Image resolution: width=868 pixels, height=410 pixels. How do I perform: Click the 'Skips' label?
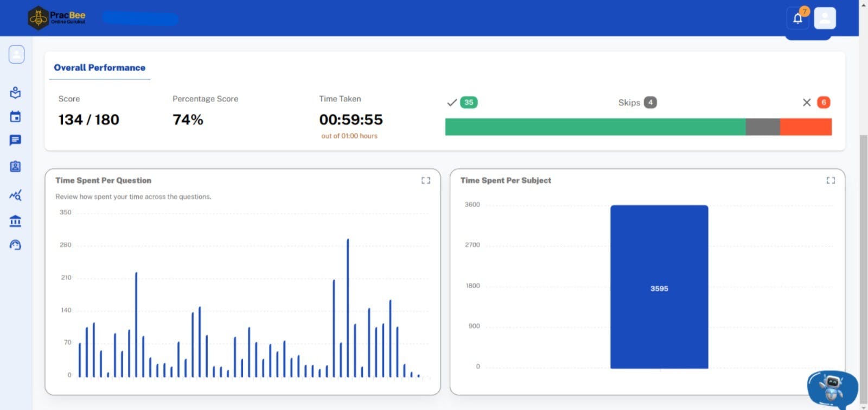pyautogui.click(x=629, y=103)
